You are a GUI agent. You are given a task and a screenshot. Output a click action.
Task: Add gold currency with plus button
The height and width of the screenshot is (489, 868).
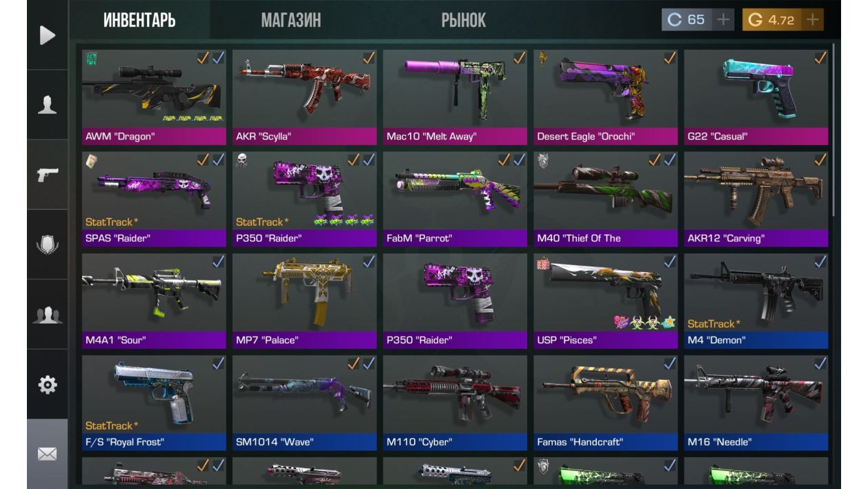(x=813, y=20)
